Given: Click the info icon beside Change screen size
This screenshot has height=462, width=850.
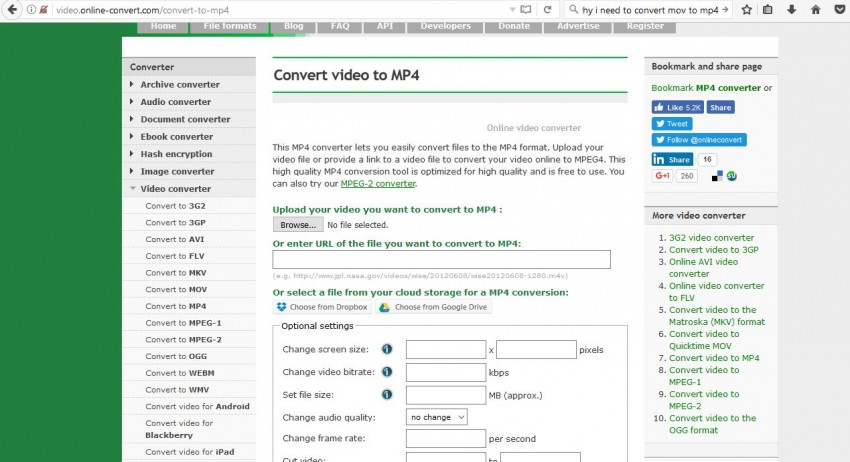Looking at the screenshot, I should (387, 350).
